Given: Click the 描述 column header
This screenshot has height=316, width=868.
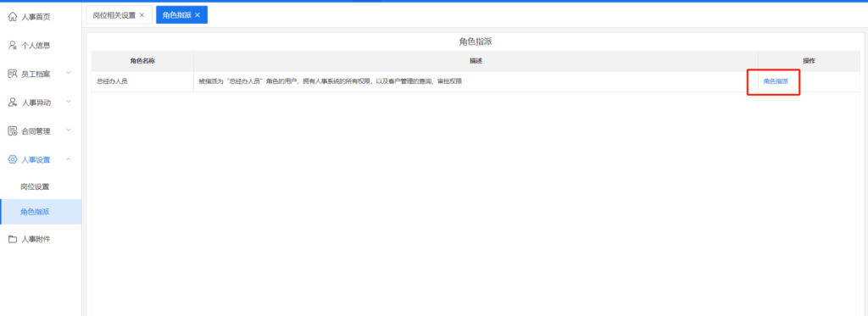Looking at the screenshot, I should tap(476, 61).
